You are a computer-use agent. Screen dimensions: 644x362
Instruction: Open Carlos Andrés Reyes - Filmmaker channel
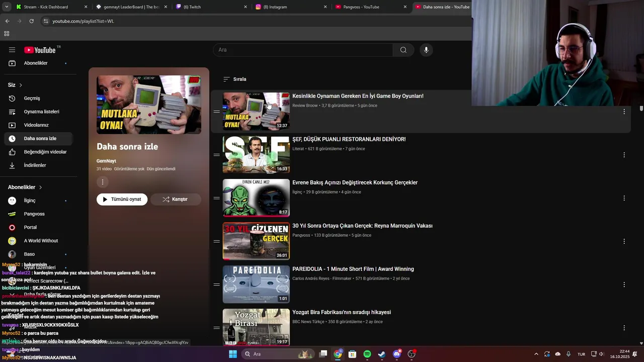[323, 279]
